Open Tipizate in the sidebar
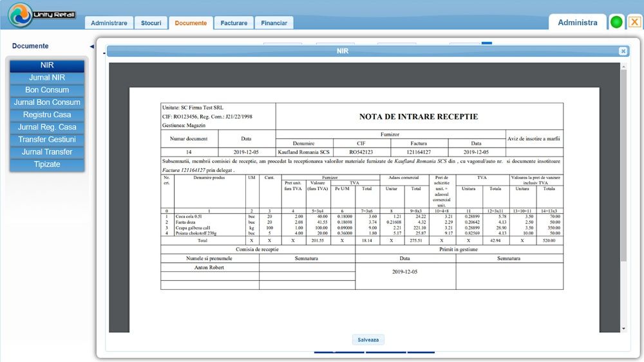This screenshot has width=644, height=362. click(x=47, y=164)
